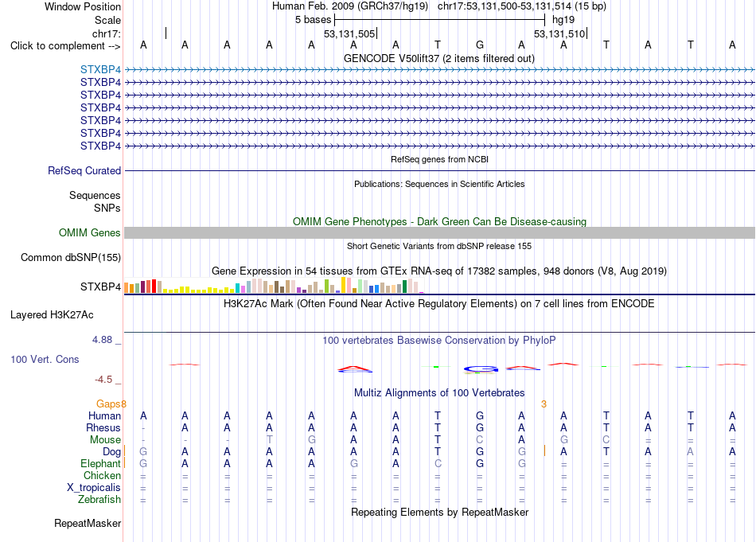Click the orange gap number 3 in the alignment
Image resolution: width=756 pixels, height=542 pixels.
[544, 404]
